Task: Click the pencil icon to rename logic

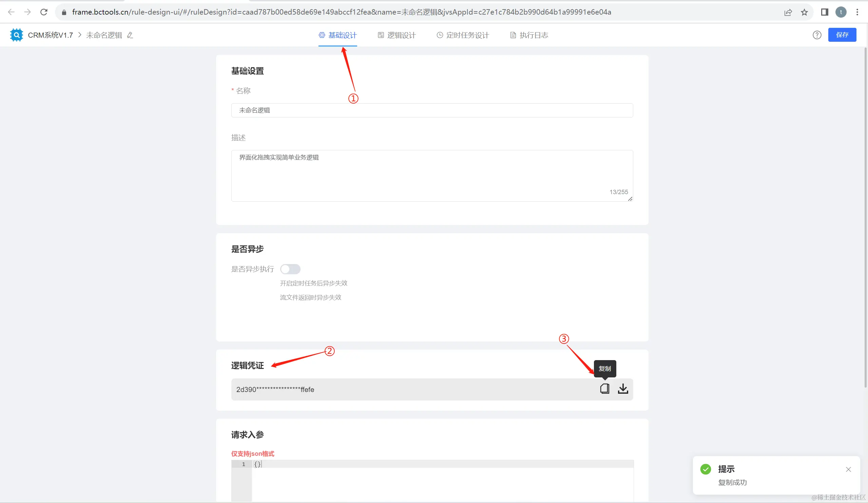Action: pyautogui.click(x=130, y=35)
